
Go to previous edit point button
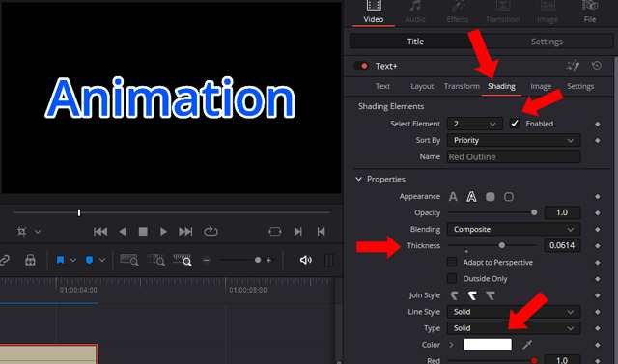[x=322, y=232]
